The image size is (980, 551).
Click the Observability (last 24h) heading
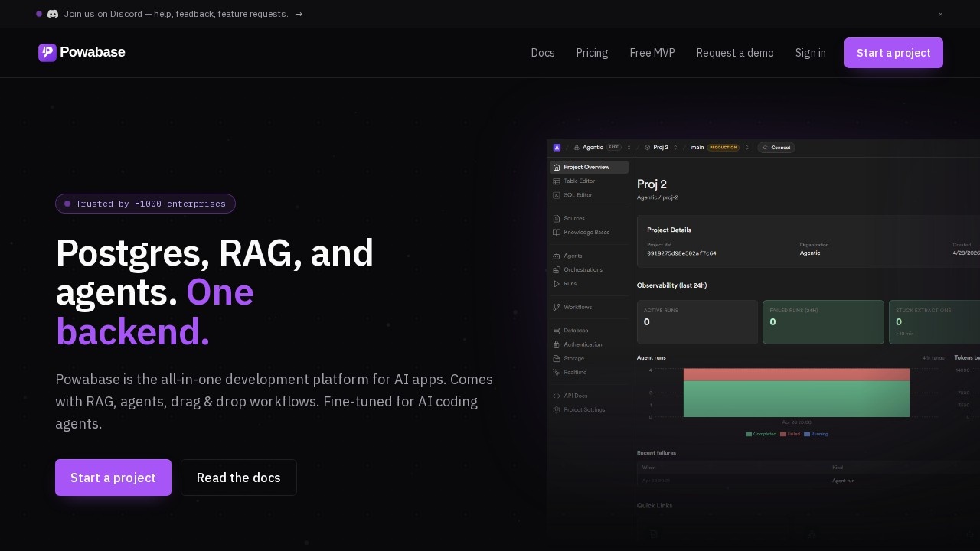click(671, 285)
